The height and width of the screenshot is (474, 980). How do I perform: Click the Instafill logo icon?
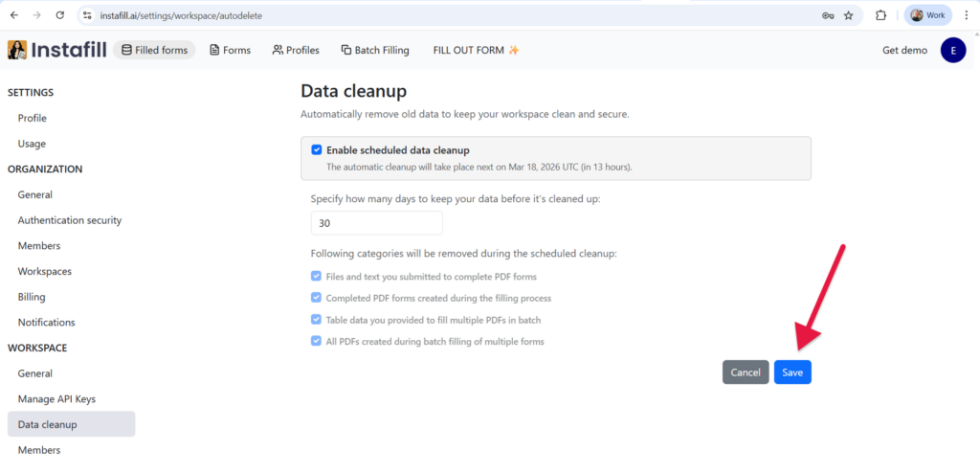coord(17,50)
